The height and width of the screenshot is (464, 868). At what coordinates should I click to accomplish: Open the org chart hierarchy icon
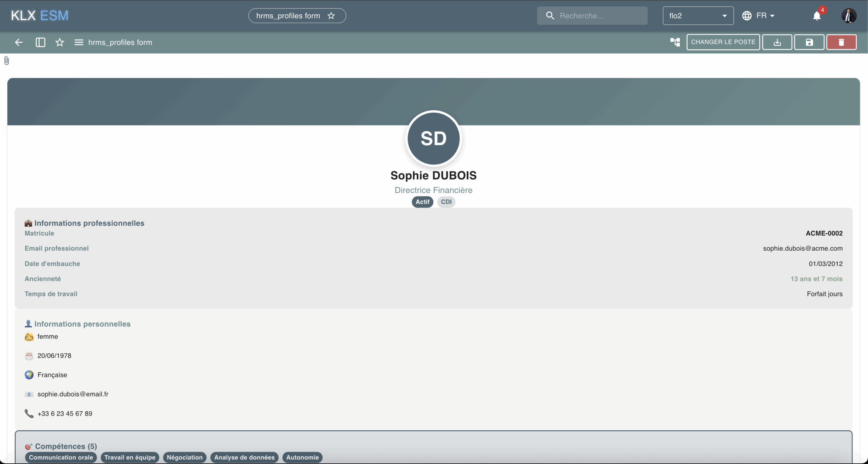pyautogui.click(x=675, y=42)
